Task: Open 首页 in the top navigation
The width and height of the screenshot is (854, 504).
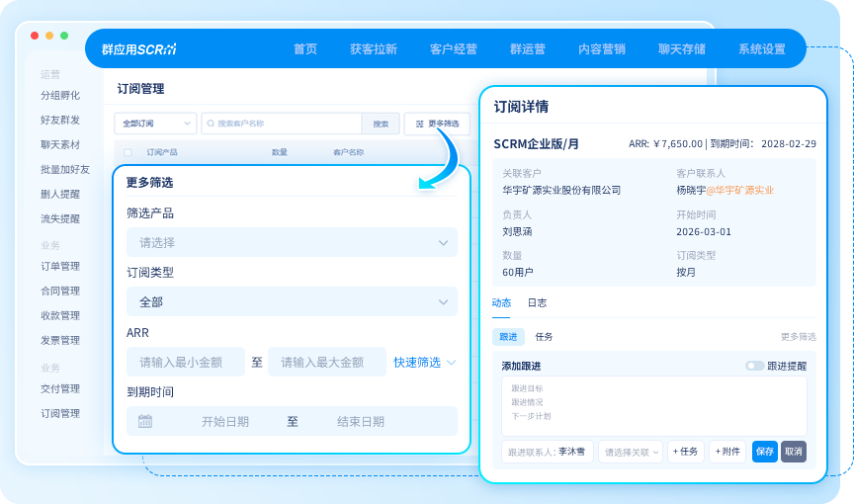Action: tap(305, 49)
